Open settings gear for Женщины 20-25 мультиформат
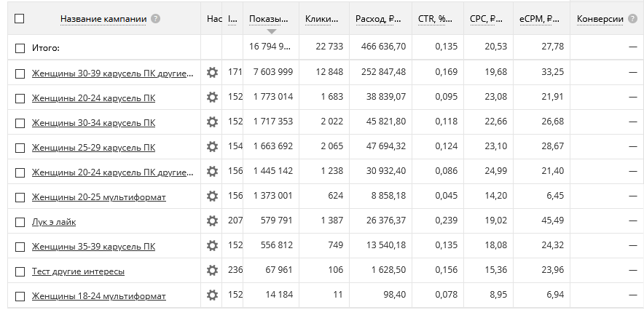The image size is (644, 310). [x=212, y=196]
